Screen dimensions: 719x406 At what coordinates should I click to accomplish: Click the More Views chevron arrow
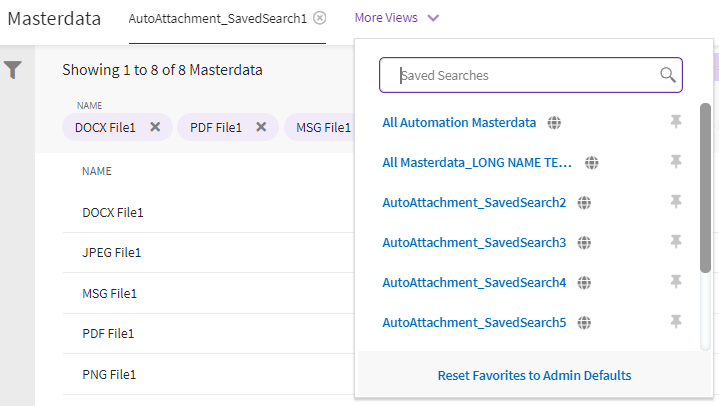433,18
